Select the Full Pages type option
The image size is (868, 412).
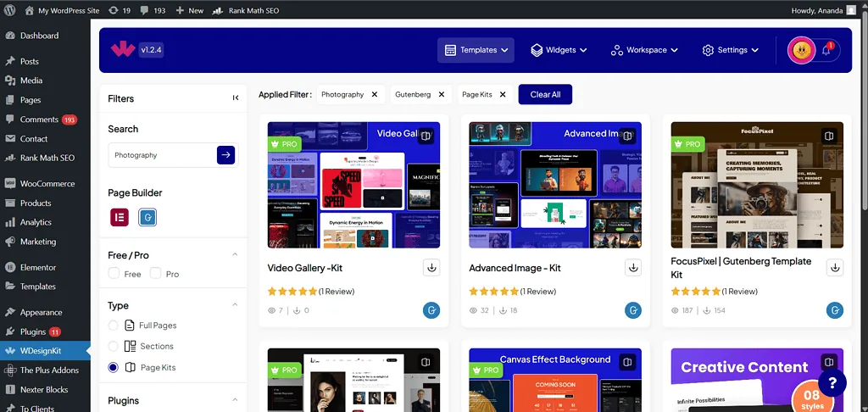pos(114,326)
